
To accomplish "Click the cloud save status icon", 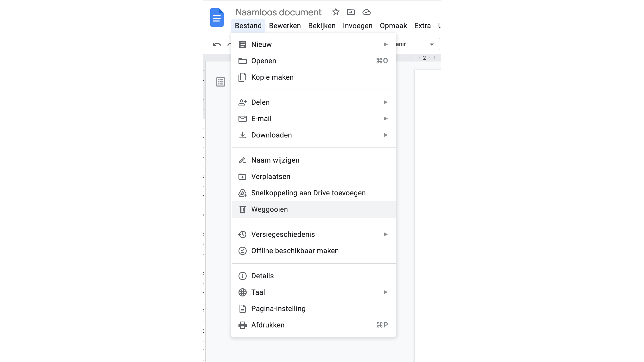I will pyautogui.click(x=366, y=12).
